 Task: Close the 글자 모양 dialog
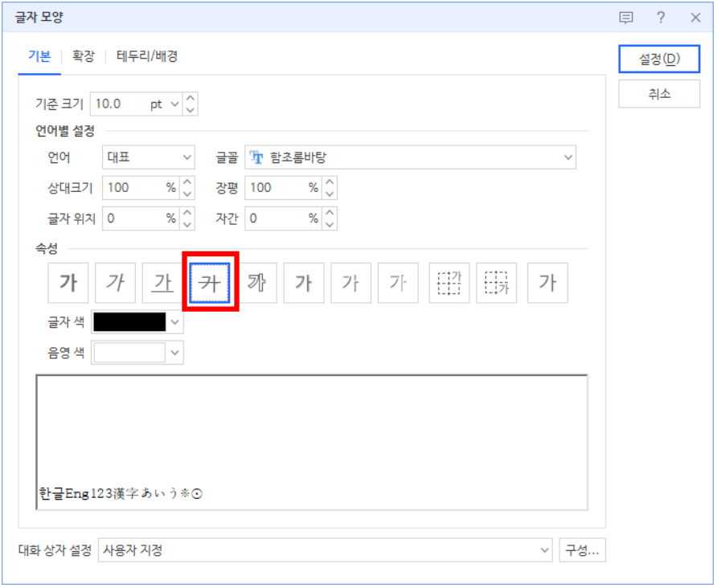click(x=695, y=18)
